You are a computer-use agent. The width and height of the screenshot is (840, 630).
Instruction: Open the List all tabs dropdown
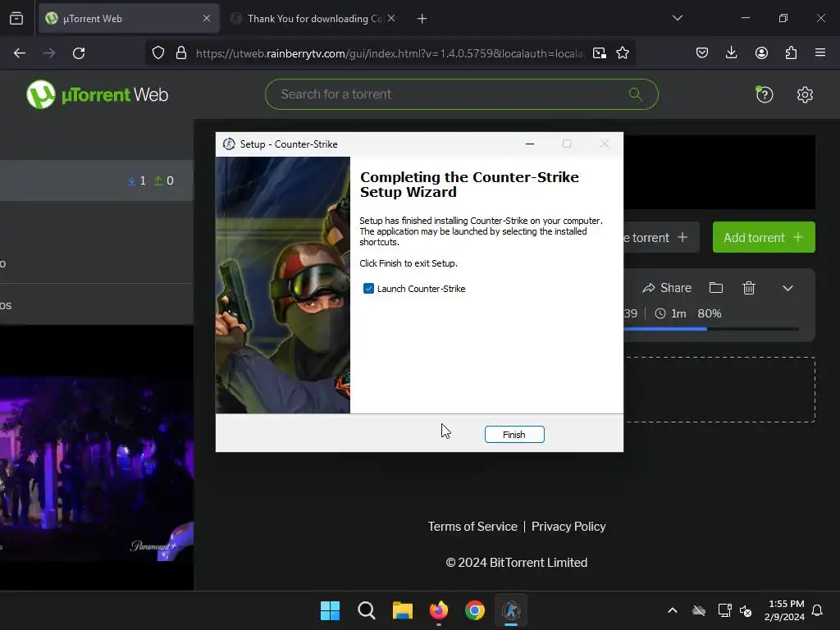677,18
